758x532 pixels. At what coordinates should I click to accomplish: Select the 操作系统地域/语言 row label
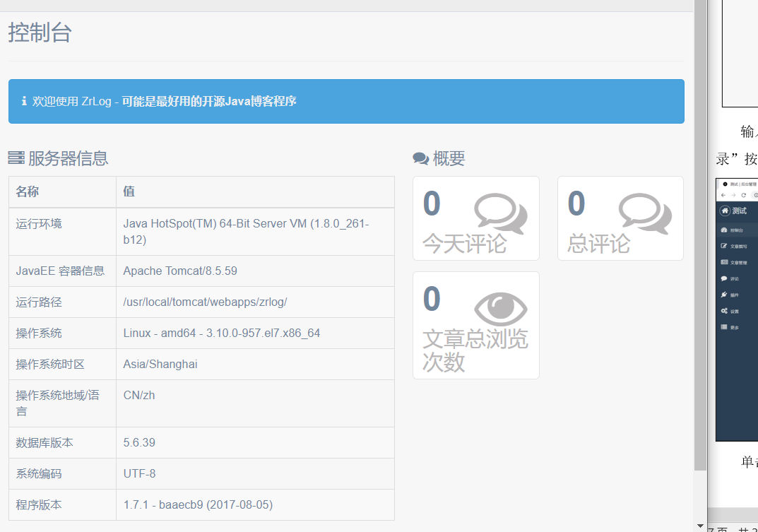click(57, 403)
